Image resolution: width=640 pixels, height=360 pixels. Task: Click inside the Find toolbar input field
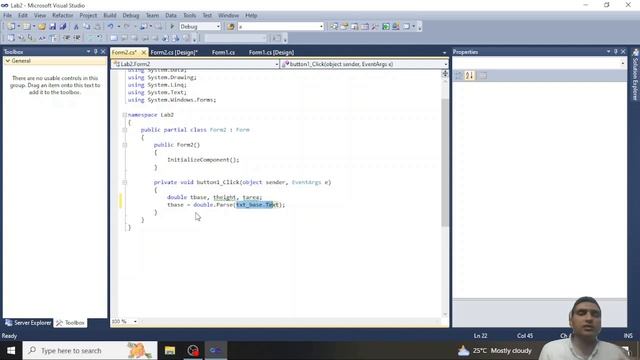278,27
